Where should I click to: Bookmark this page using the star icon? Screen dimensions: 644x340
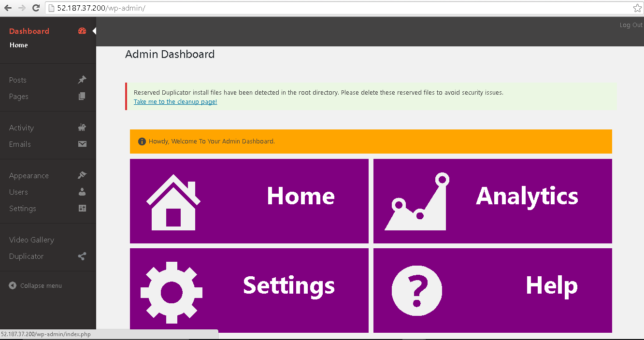pos(637,8)
